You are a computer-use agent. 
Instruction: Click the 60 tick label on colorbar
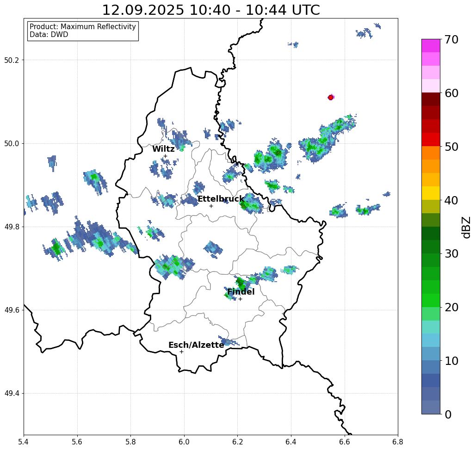(451, 93)
